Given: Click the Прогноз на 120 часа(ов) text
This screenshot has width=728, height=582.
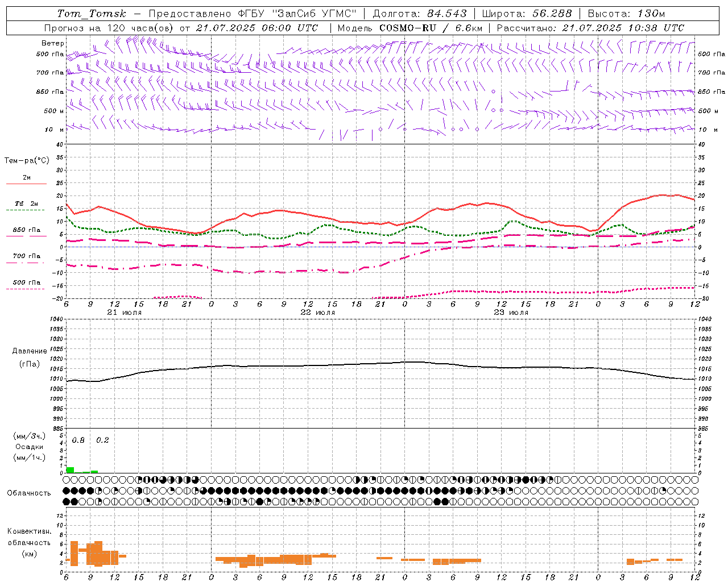Looking at the screenshot, I should (109, 28).
